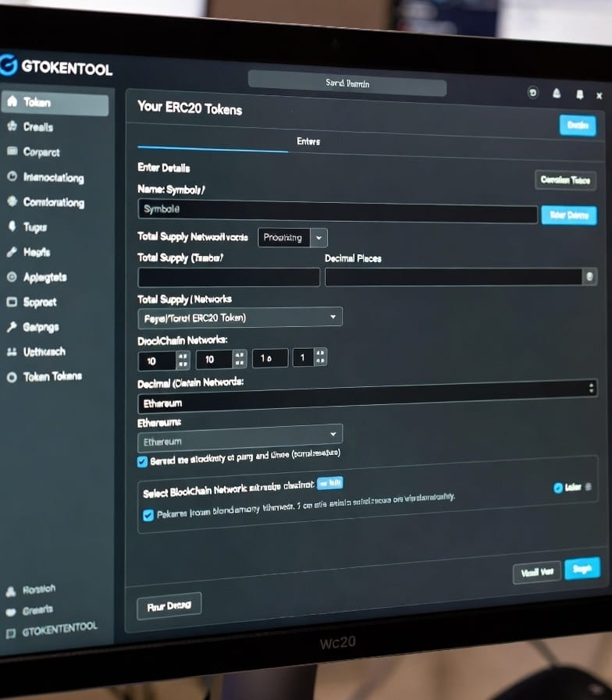
Task: Click the icon beside Comtonationg
Action: click(12, 201)
